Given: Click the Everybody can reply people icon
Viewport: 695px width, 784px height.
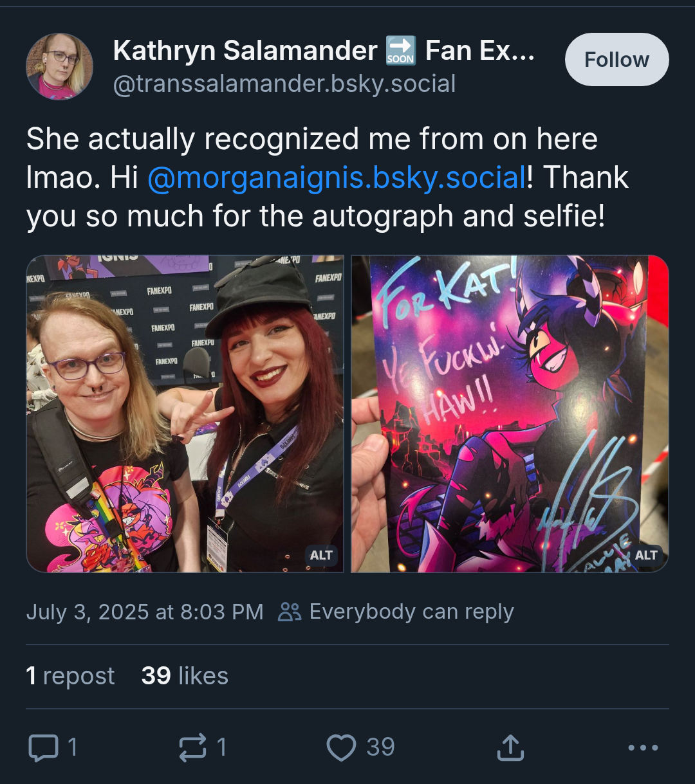Looking at the screenshot, I should click(x=290, y=612).
